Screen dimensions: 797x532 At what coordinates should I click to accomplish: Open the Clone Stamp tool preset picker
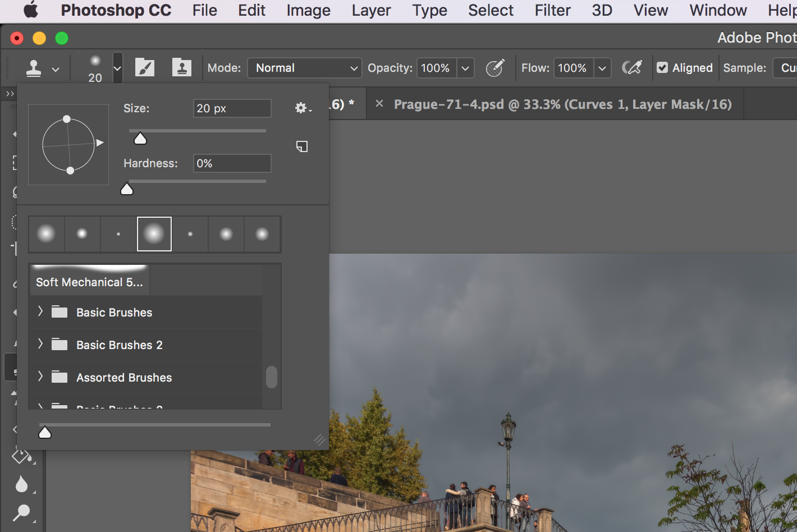[43, 68]
